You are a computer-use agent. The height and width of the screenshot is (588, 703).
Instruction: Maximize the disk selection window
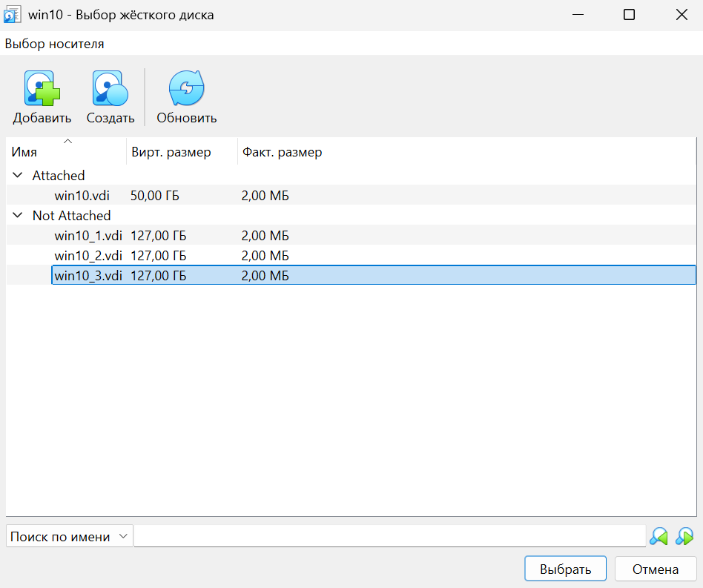tap(629, 15)
